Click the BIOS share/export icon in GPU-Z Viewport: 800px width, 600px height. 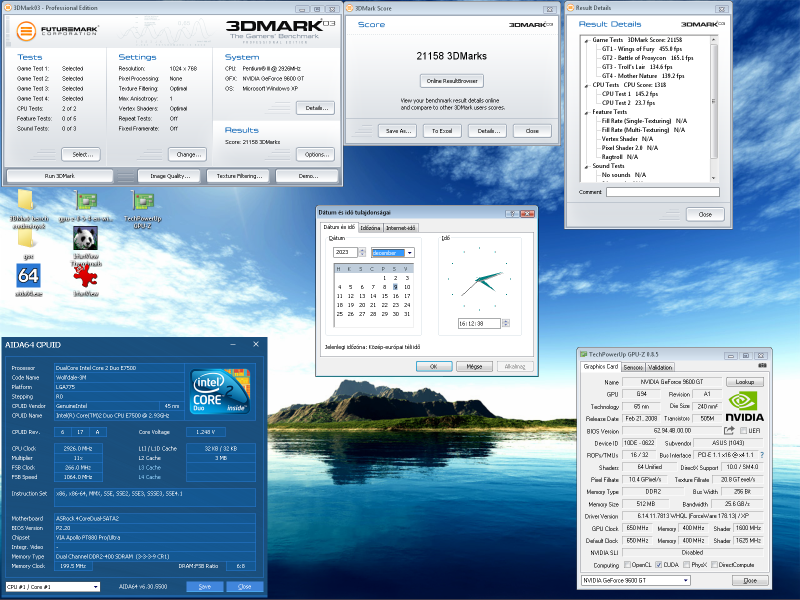click(729, 431)
